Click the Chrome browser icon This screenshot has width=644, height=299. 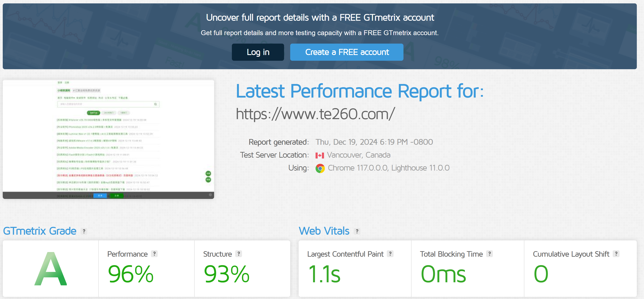320,168
